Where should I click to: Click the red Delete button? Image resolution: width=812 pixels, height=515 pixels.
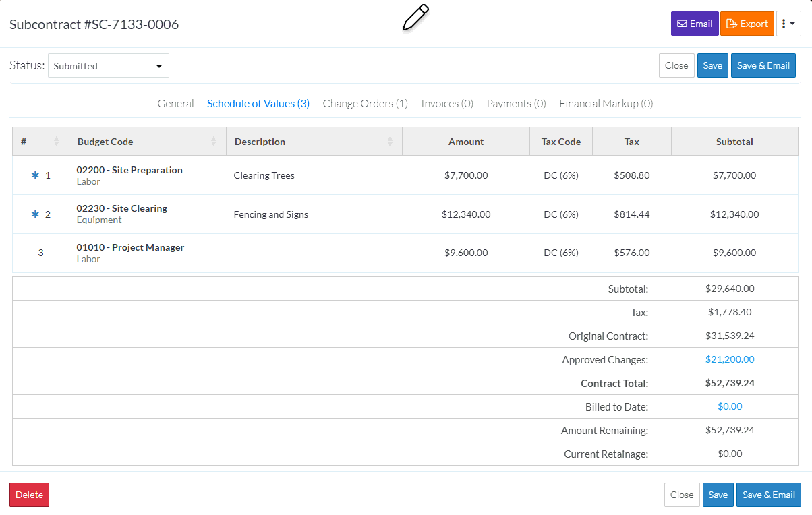(29, 495)
